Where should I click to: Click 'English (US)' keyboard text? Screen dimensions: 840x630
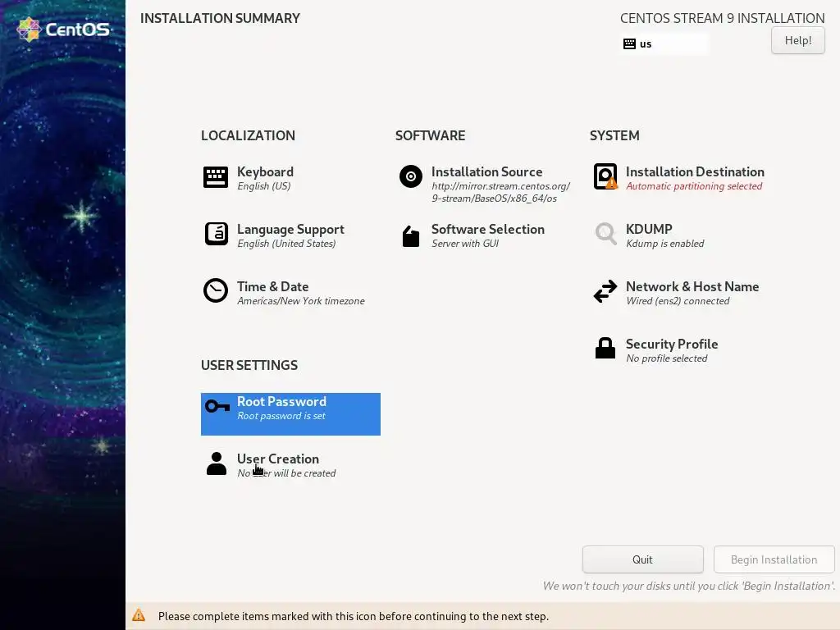point(263,186)
